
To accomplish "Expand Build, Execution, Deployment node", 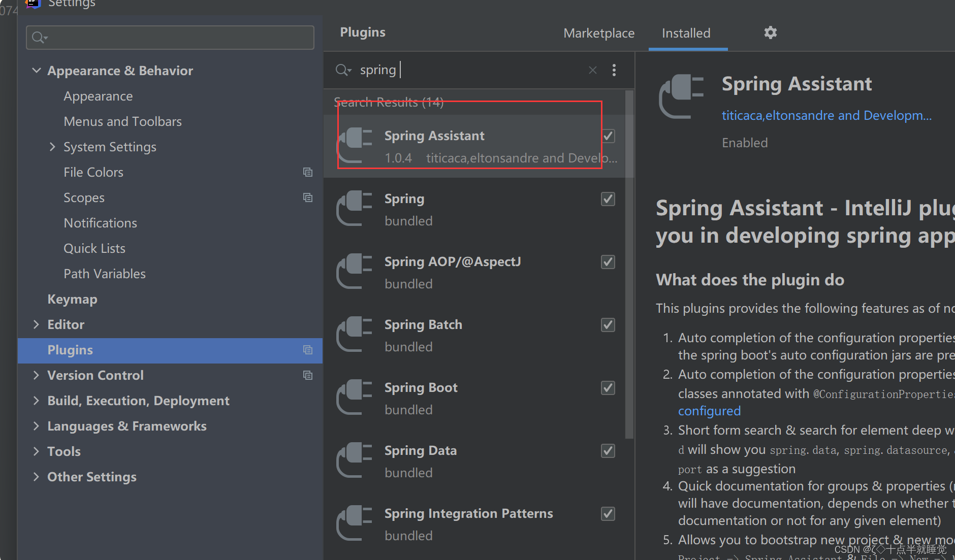I will (36, 401).
